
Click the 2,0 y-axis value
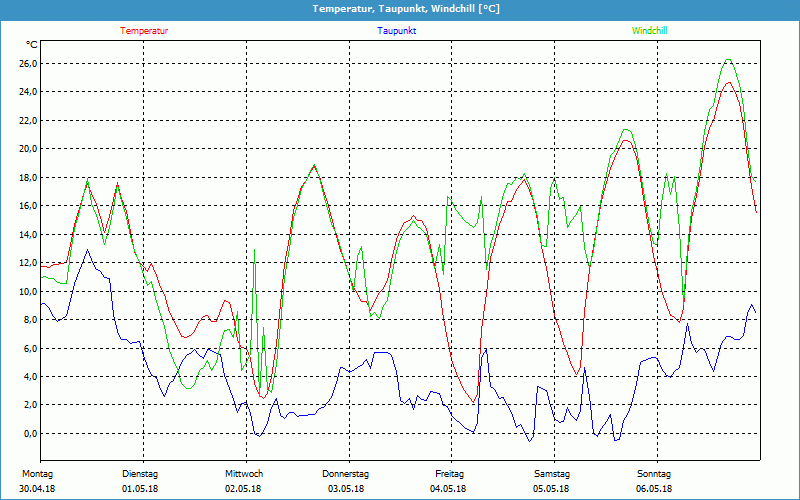(30, 405)
